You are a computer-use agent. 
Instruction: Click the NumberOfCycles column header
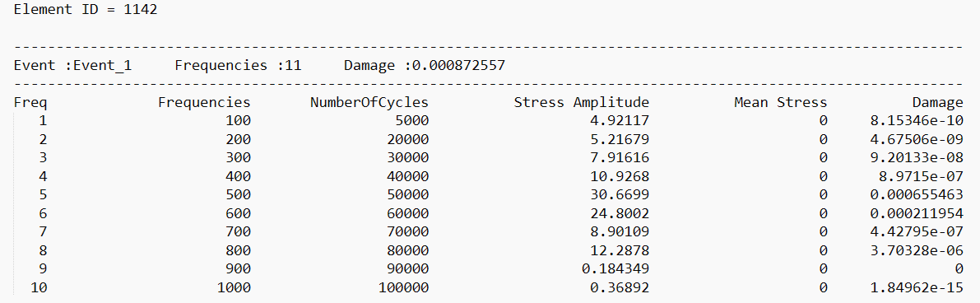pos(369,102)
